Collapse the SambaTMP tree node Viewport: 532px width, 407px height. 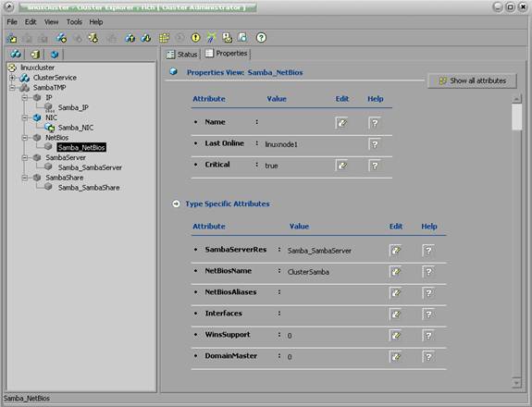pyautogui.click(x=12, y=88)
